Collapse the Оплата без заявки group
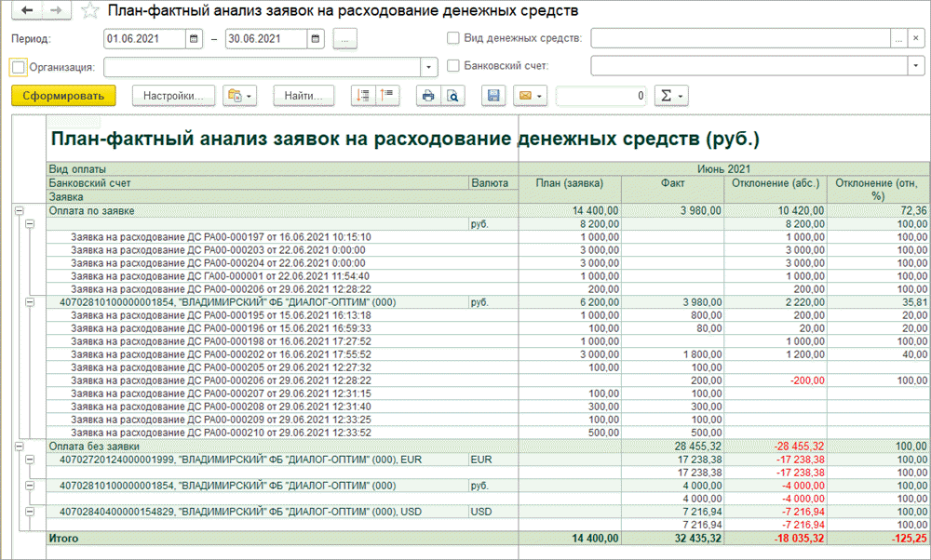 [x=18, y=447]
